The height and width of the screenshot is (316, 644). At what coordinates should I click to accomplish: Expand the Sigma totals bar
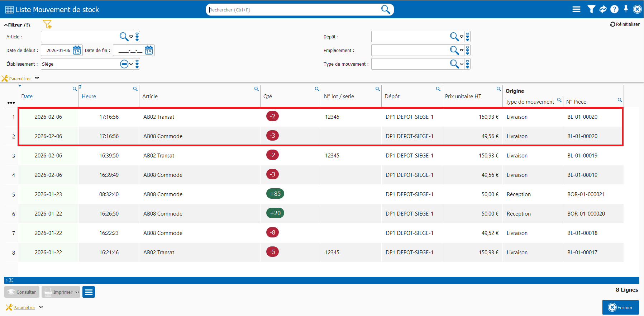pyautogui.click(x=9, y=280)
